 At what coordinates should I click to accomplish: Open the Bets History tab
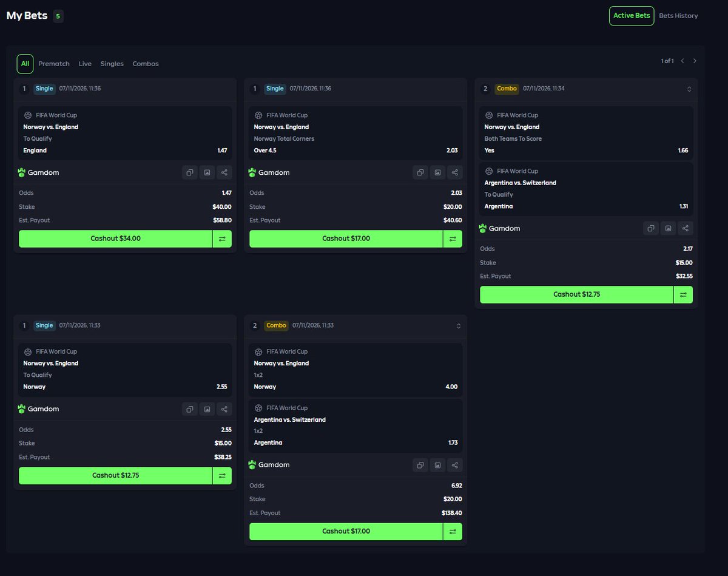678,16
